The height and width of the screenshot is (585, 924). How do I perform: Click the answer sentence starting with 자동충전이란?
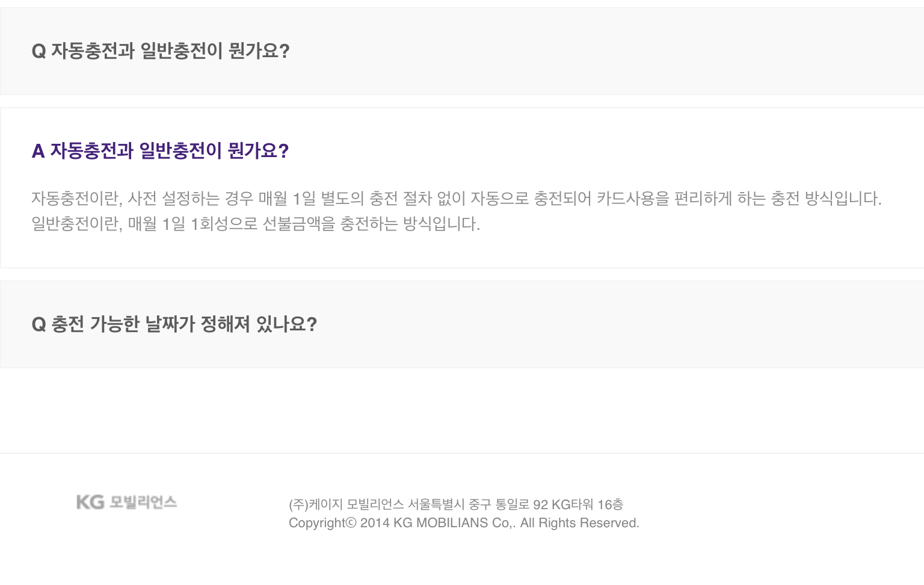(x=456, y=199)
